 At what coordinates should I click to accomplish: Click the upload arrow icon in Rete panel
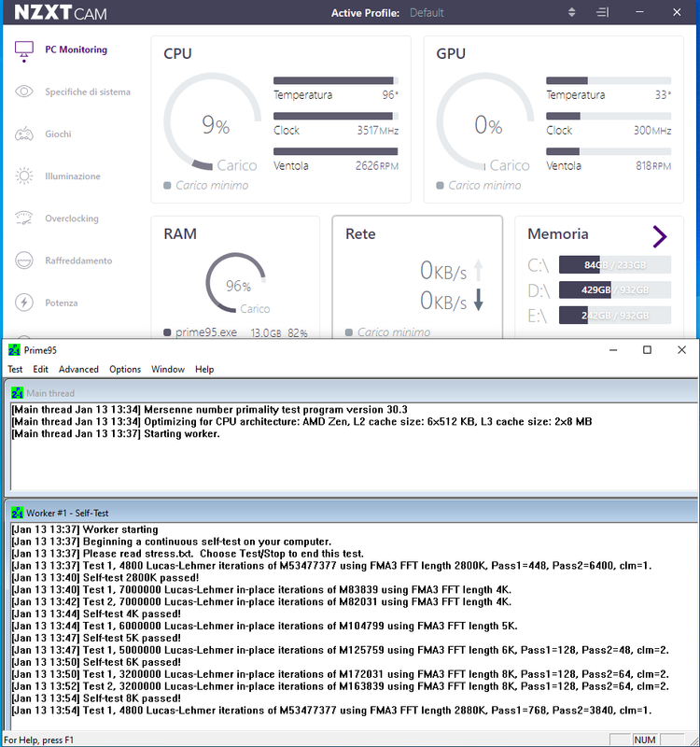coord(479,270)
